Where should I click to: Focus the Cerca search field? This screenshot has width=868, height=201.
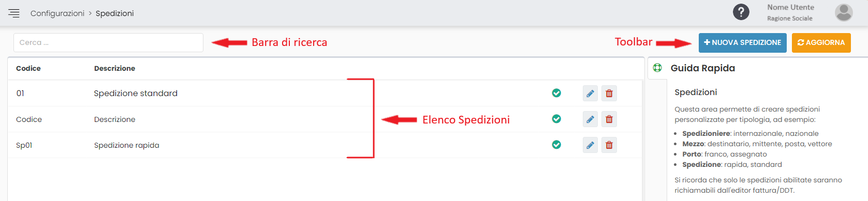click(x=108, y=42)
